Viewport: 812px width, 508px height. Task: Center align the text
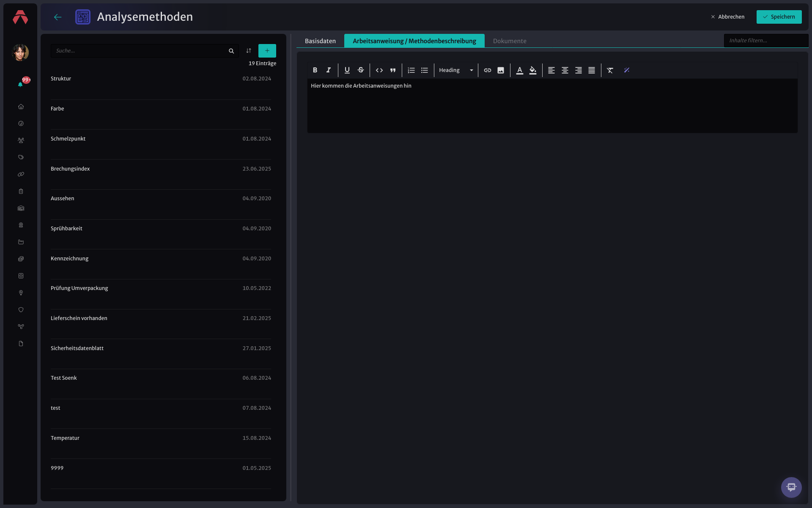click(565, 70)
